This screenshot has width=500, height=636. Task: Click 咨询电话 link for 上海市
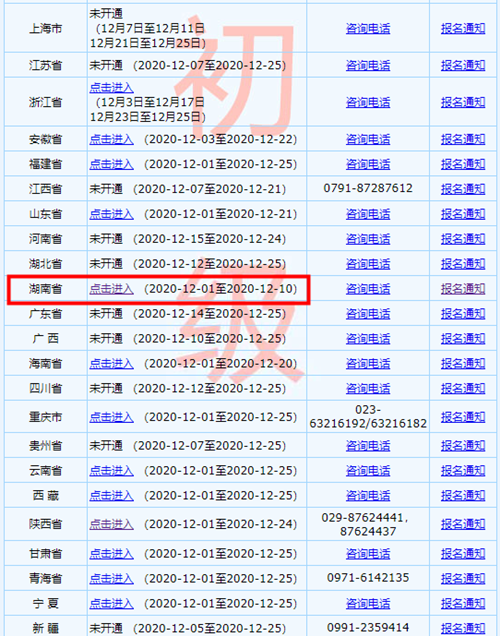click(368, 28)
